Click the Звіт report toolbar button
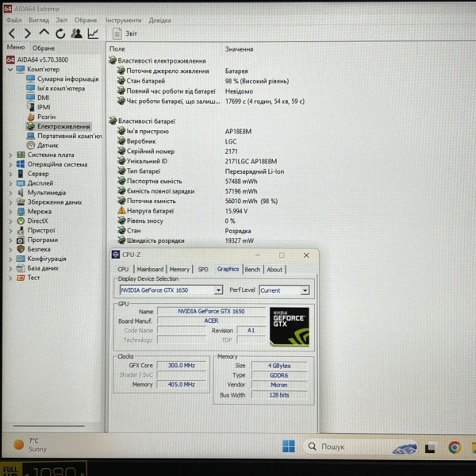Image resolution: width=476 pixels, height=476 pixels. pyautogui.click(x=125, y=33)
